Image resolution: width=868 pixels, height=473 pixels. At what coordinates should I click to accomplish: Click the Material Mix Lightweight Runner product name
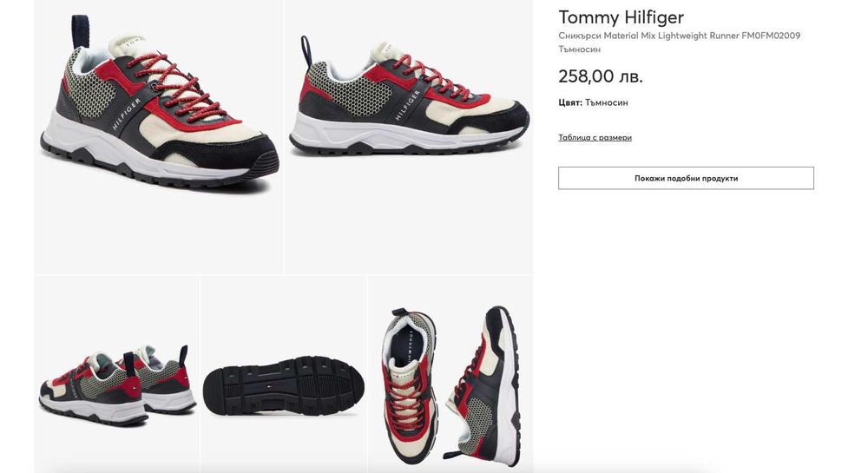pos(680,36)
